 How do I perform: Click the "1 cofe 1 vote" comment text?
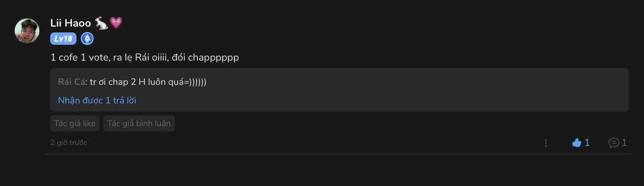tap(144, 57)
